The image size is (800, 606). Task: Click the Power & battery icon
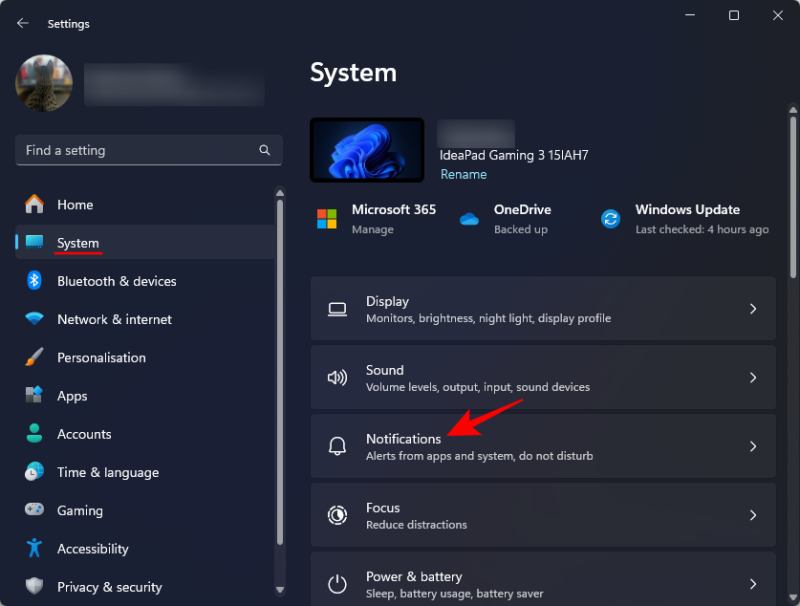338,583
